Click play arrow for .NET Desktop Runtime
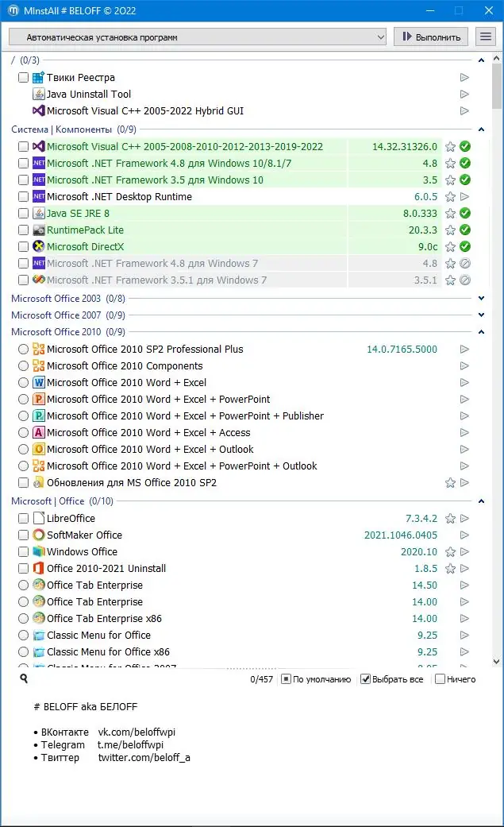Viewport: 504px width, 827px height. [x=464, y=197]
